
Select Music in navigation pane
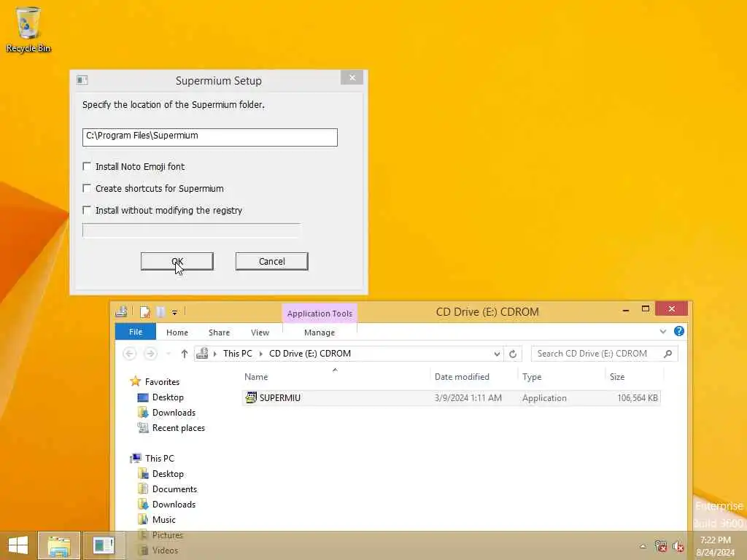coord(163,519)
